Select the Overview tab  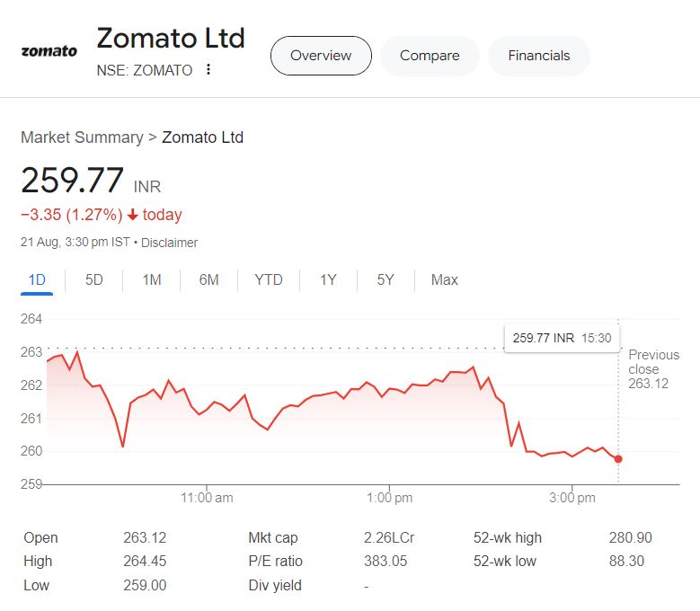321,56
